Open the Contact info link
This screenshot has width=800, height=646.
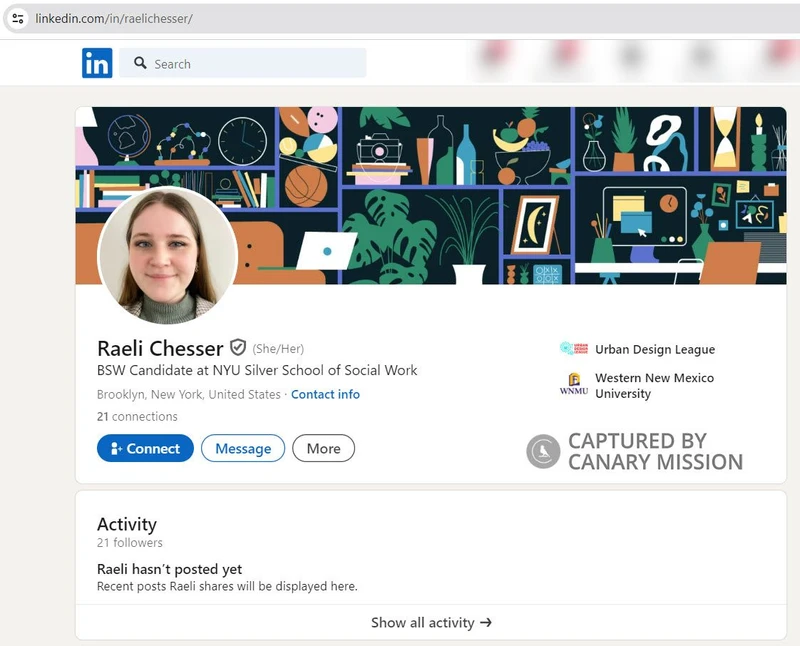pos(326,394)
